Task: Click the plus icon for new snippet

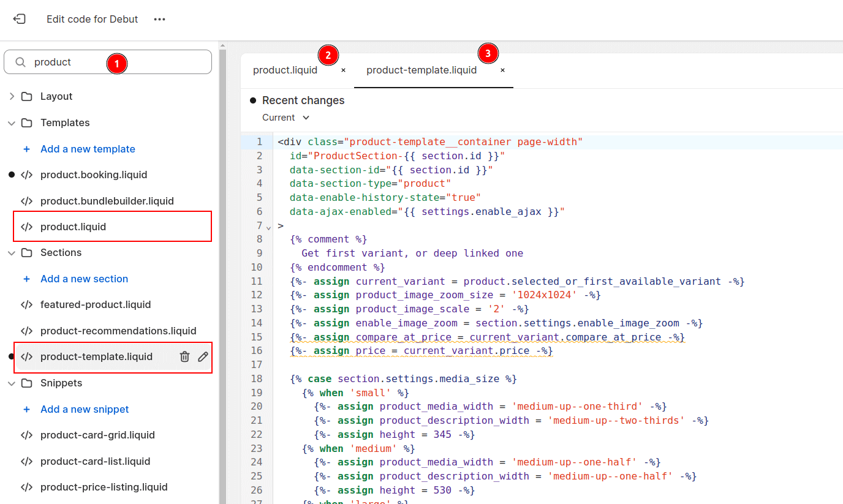Action: 26,409
